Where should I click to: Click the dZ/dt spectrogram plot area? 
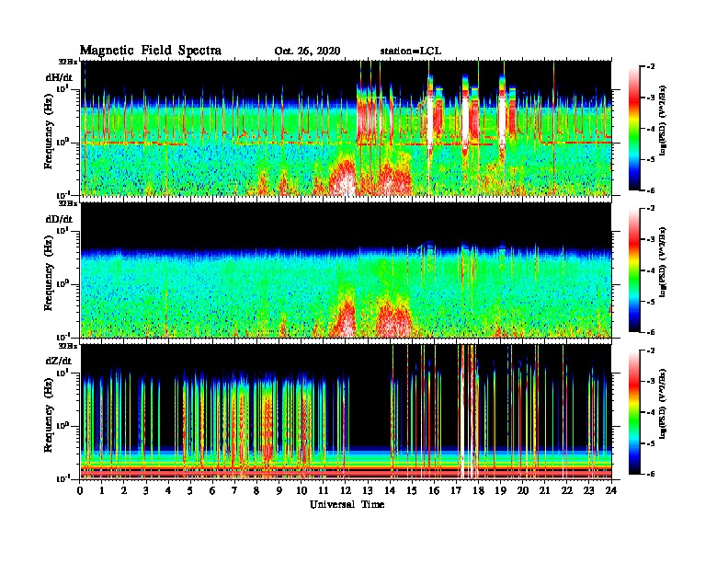347,412
